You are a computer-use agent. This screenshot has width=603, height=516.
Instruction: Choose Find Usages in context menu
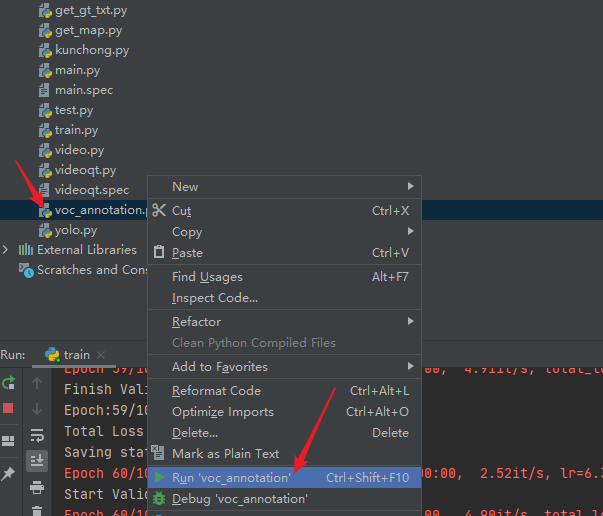[285, 277]
